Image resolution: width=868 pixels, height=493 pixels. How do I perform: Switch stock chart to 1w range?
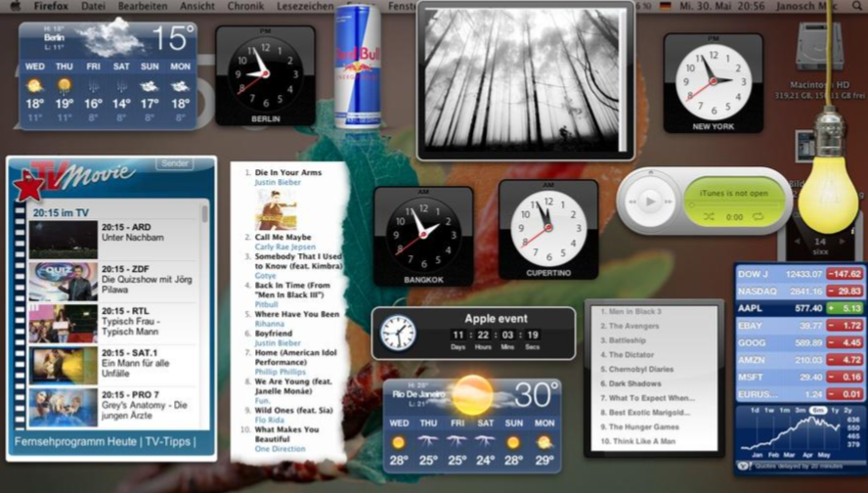point(769,411)
